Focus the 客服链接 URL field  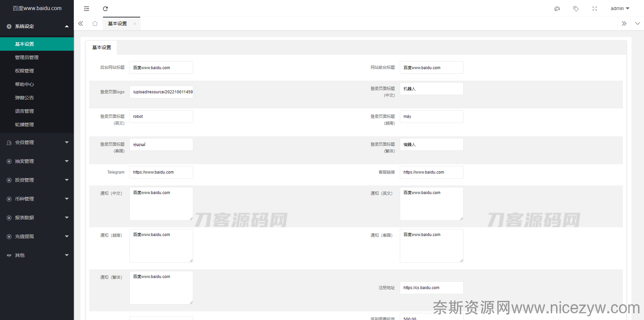pos(432,172)
